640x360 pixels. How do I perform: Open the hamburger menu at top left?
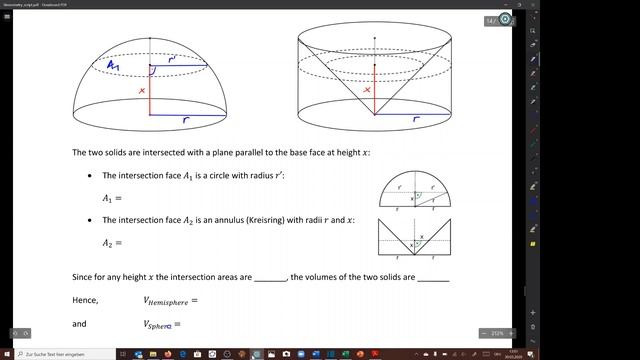tap(7, 16)
